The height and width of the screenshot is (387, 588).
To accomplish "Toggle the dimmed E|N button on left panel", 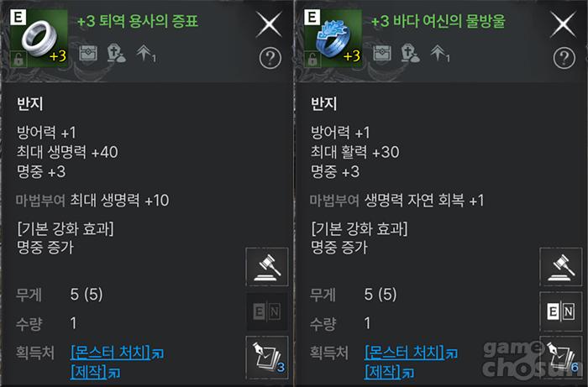I will 267,311.
